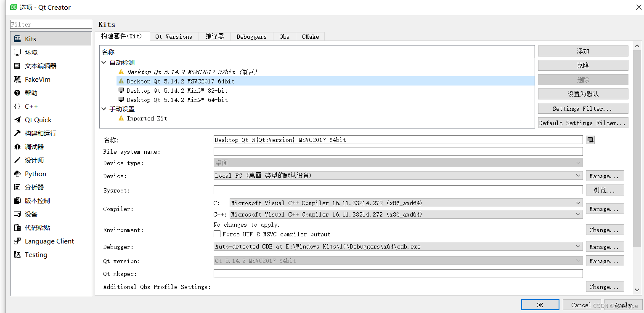Open the Language Client settings
644x313 pixels.
pos(49,241)
